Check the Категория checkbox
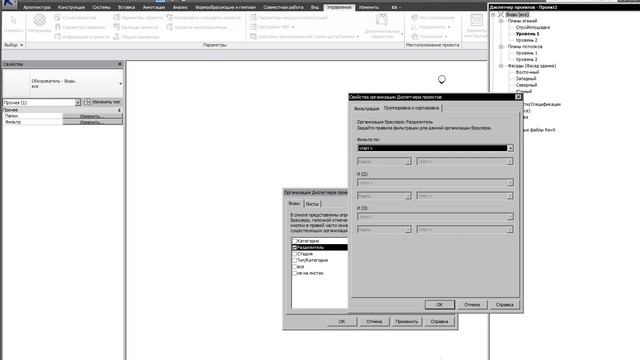Viewport: 640px width, 360px height. point(294,241)
